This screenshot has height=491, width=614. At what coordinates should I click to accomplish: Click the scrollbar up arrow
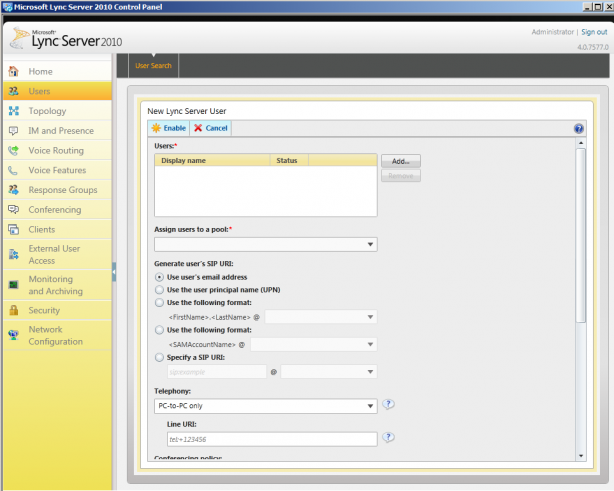pos(581,143)
